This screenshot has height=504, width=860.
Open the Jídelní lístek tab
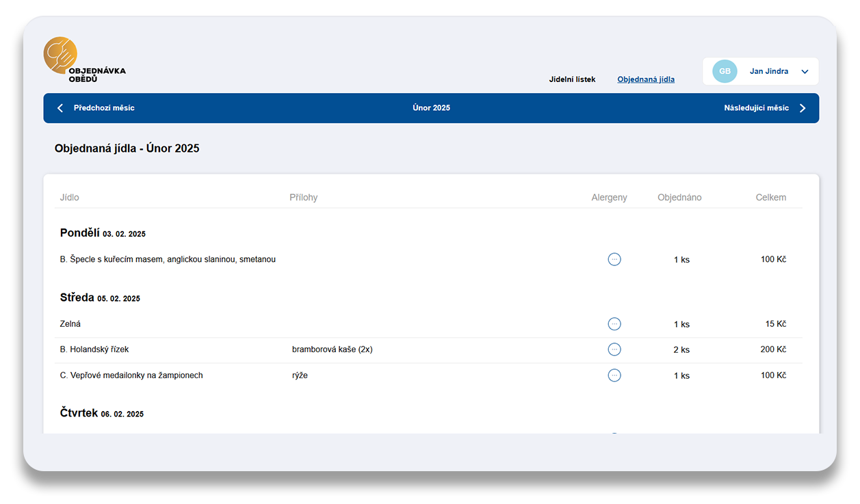pyautogui.click(x=572, y=79)
